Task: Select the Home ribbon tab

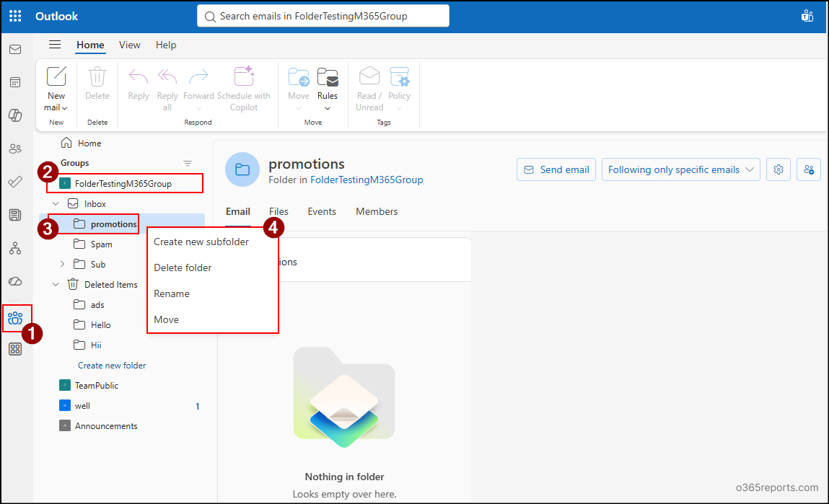Action: pos(90,45)
